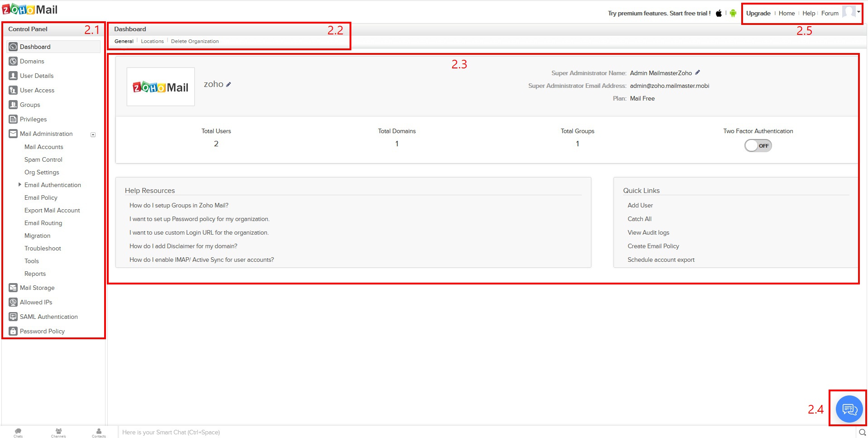Viewport: 868px width, 438px height.
Task: Click the Smart Chat input field
Action: pyautogui.click(x=487, y=432)
